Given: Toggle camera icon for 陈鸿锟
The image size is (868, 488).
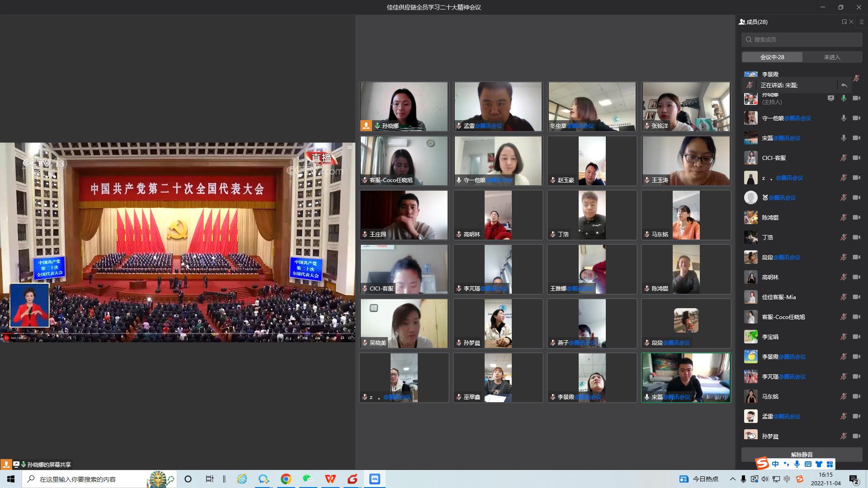Looking at the screenshot, I should [x=857, y=217].
